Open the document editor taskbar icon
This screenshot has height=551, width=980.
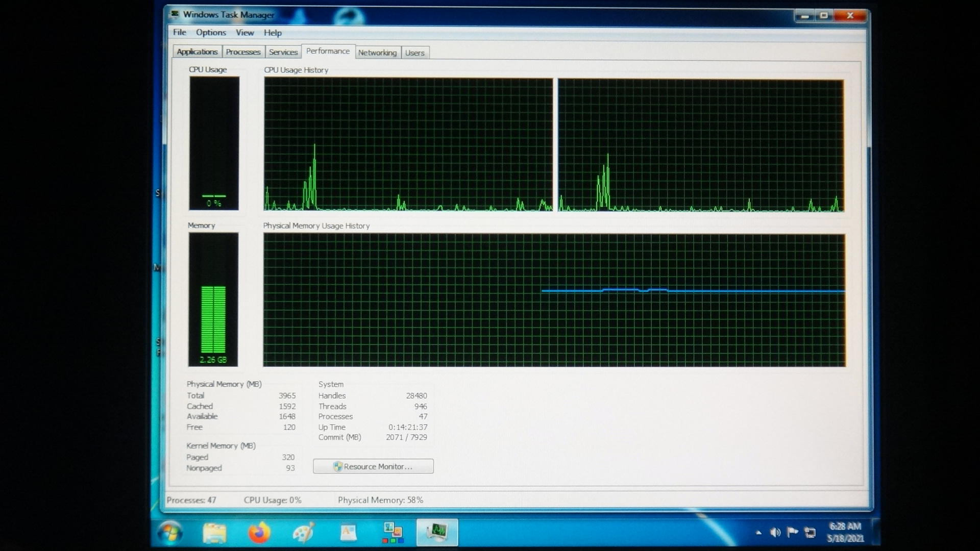tap(348, 533)
